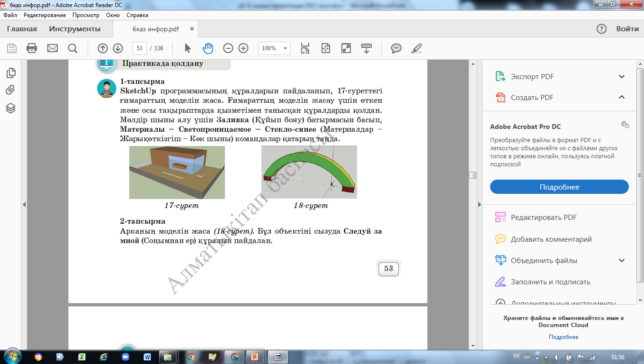Open Редактировать PDF tool
Viewport: 644px width, 364px height.
click(544, 218)
